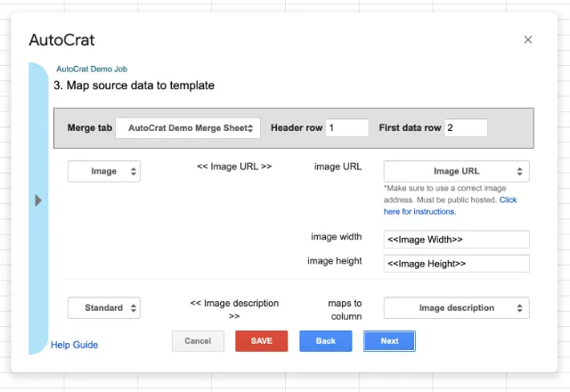Open the Standard tag type dropdown
570x392 pixels.
coord(104,308)
